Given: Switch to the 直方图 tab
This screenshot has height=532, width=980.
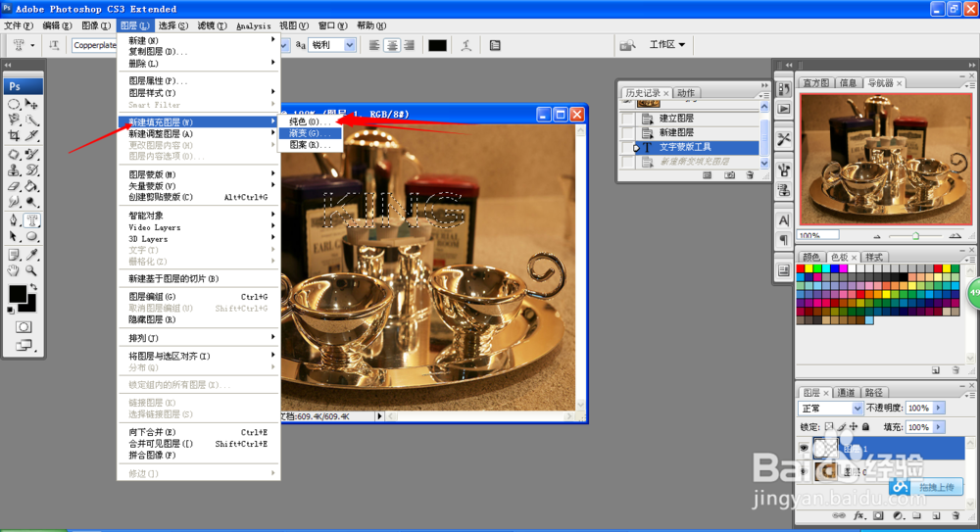Looking at the screenshot, I should click(x=815, y=82).
